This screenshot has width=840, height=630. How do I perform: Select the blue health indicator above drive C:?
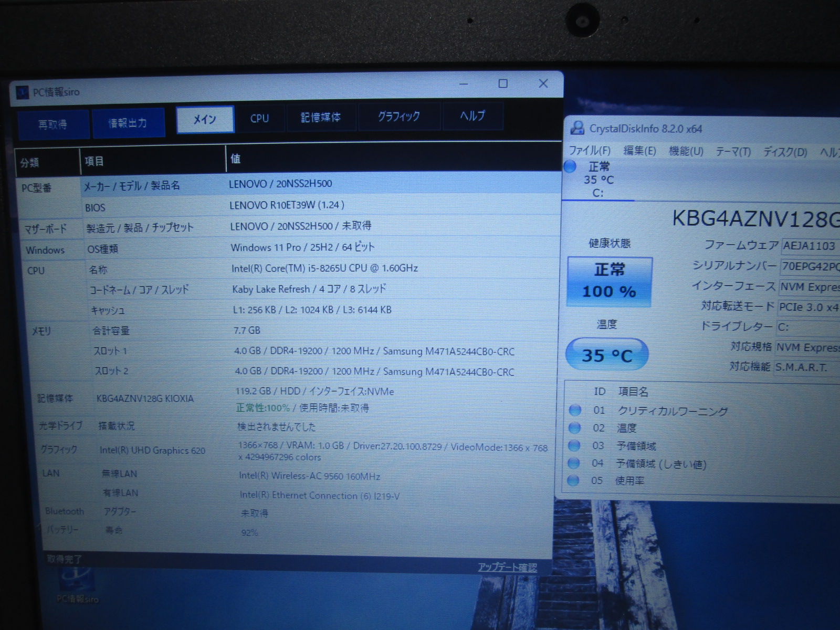click(570, 166)
